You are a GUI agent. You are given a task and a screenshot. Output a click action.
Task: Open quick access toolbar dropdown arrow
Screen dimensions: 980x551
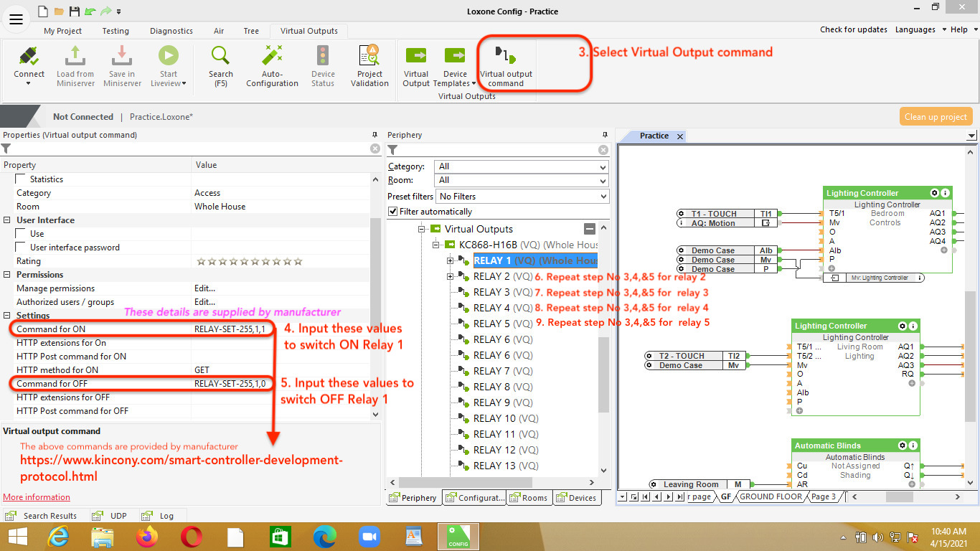point(118,11)
